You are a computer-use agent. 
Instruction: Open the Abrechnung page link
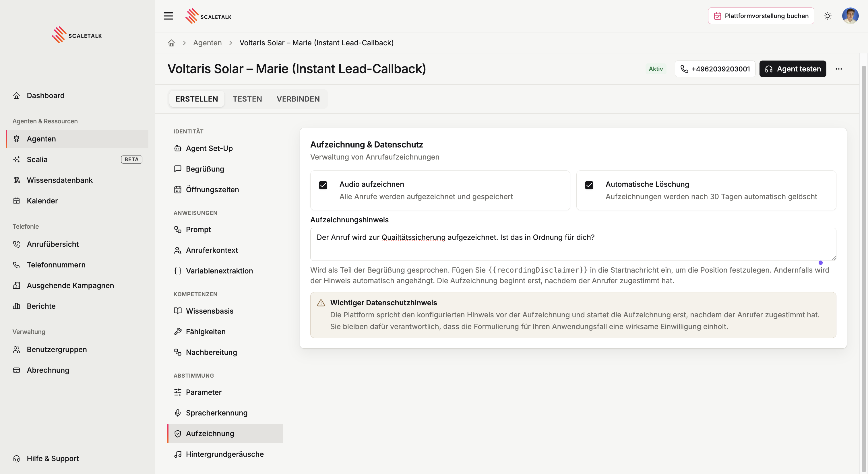pos(77,370)
